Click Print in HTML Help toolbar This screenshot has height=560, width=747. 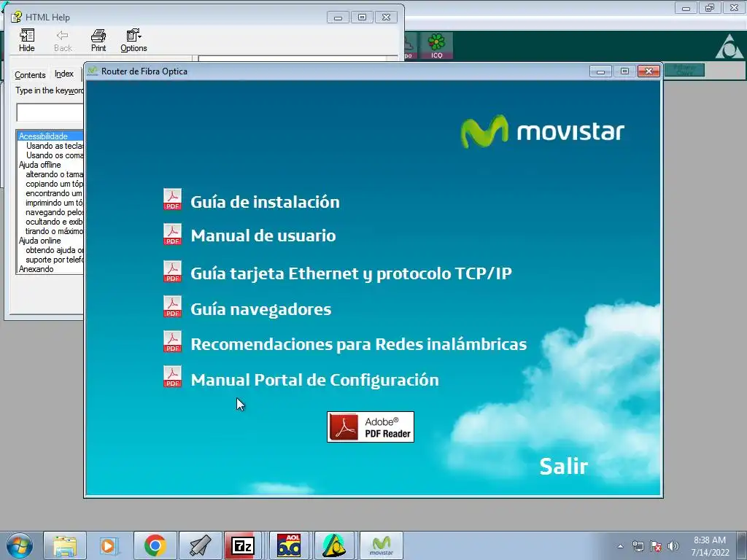click(x=98, y=40)
